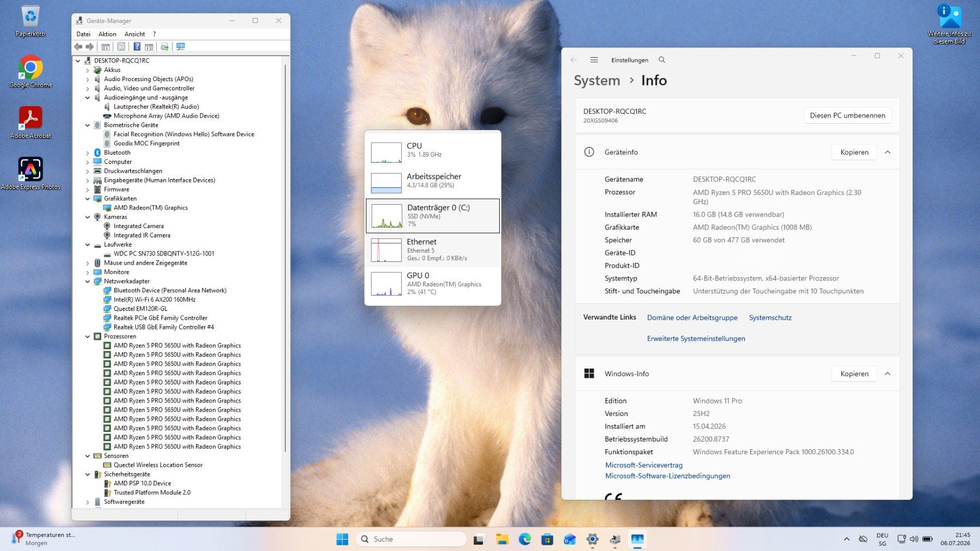Click the update driver icon in Geräte-Manager toolbar
980x551 pixels.
click(x=164, y=47)
